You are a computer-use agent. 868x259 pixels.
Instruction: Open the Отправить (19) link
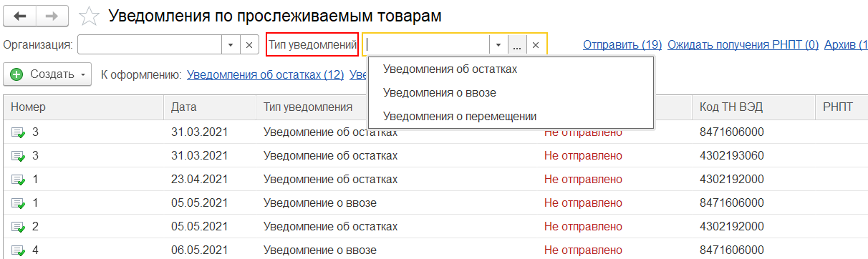point(622,44)
